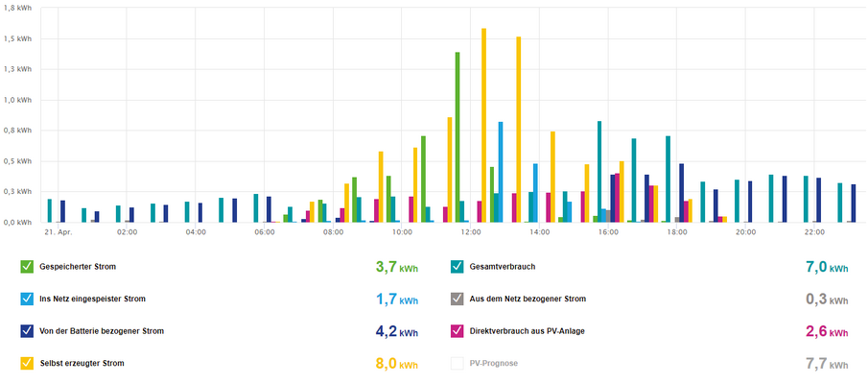The image size is (868, 384).
Task: Toggle Ins Netz eingespeister Strom checkbox
Action: pyautogui.click(x=26, y=300)
